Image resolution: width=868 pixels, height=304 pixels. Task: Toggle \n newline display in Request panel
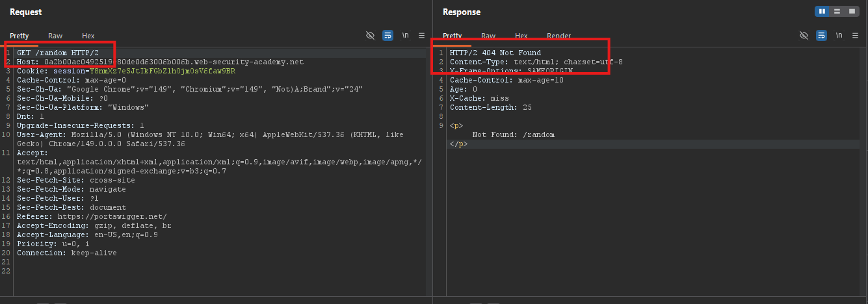point(406,35)
